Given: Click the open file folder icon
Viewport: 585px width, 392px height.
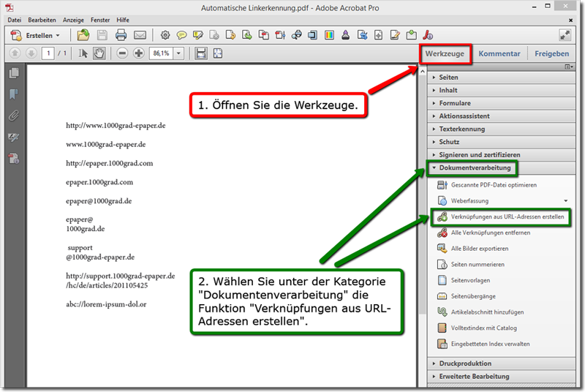Looking at the screenshot, I should (83, 35).
